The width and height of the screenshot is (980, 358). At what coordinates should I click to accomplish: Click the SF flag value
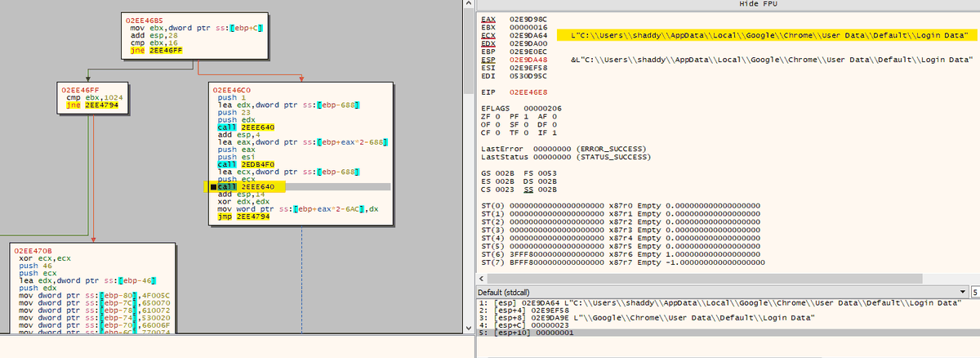(527, 124)
